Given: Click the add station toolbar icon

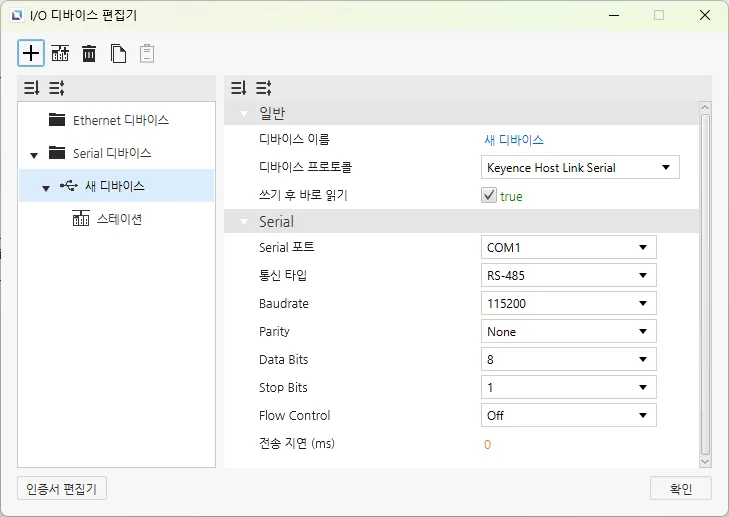Looking at the screenshot, I should pos(60,53).
